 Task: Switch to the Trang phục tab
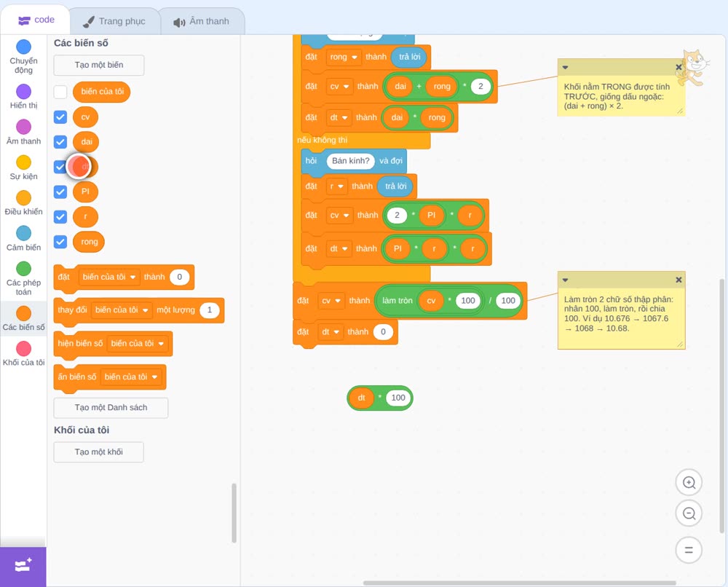[114, 21]
